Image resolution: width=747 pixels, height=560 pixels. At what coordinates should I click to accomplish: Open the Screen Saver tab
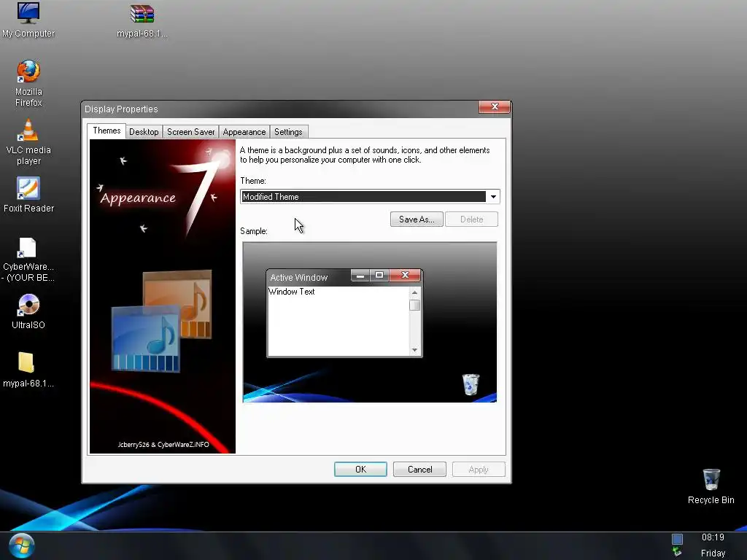[x=190, y=132]
